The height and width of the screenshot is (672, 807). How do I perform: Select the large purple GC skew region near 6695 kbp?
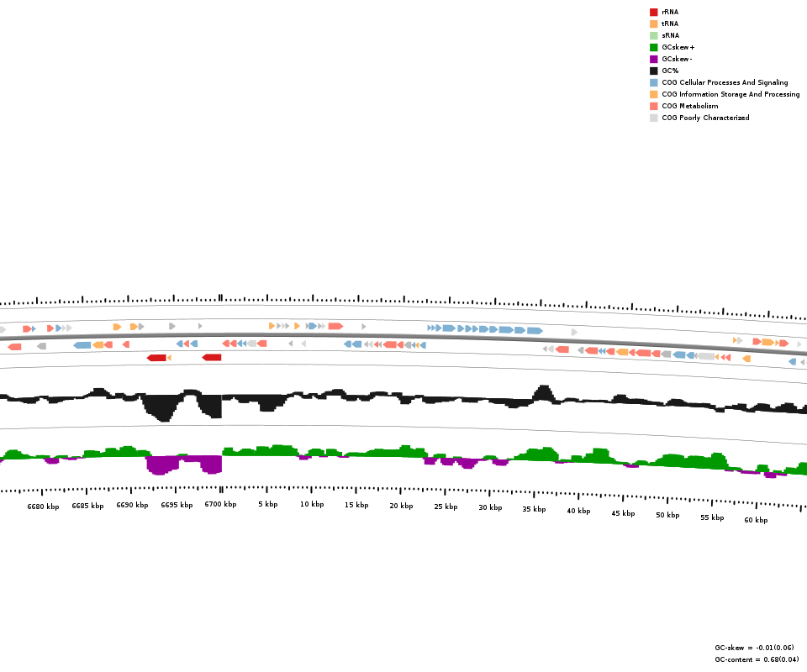point(161,464)
